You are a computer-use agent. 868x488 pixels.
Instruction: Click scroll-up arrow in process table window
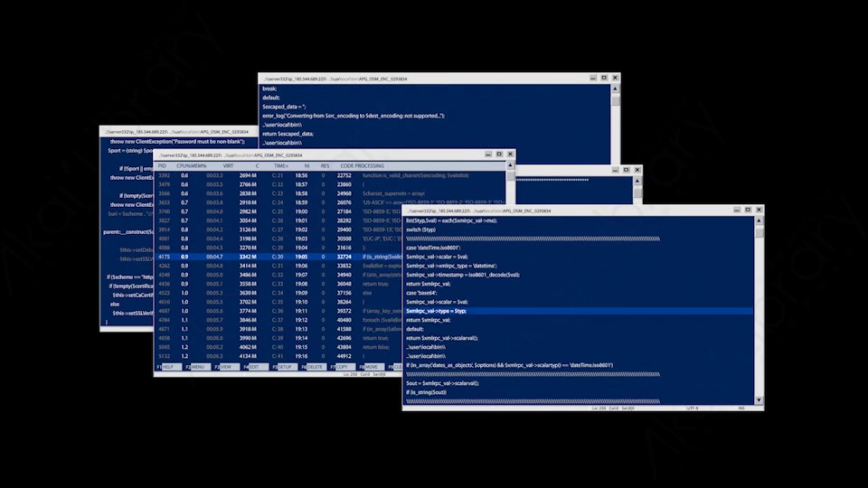click(510, 164)
